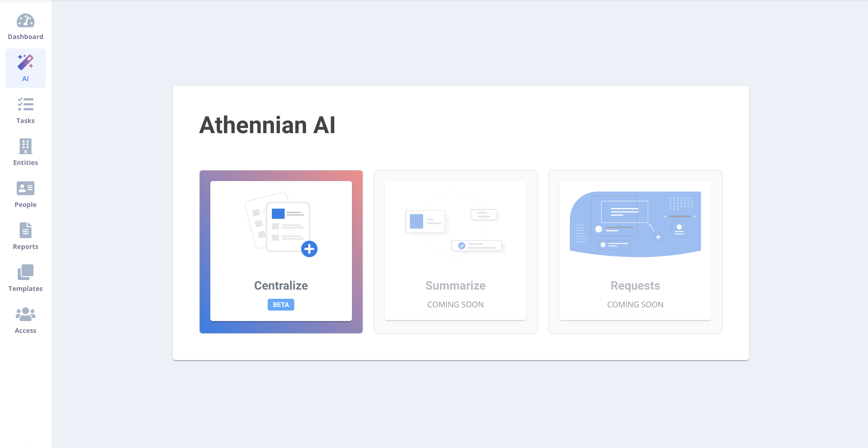Click COMING SOON text under Requests
Image resolution: width=868 pixels, height=448 pixels.
635,304
